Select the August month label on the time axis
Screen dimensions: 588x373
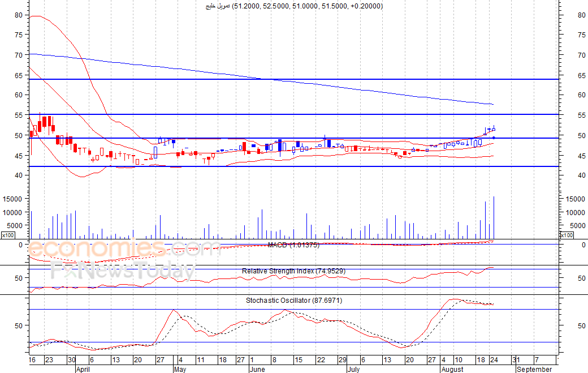pos(452,369)
